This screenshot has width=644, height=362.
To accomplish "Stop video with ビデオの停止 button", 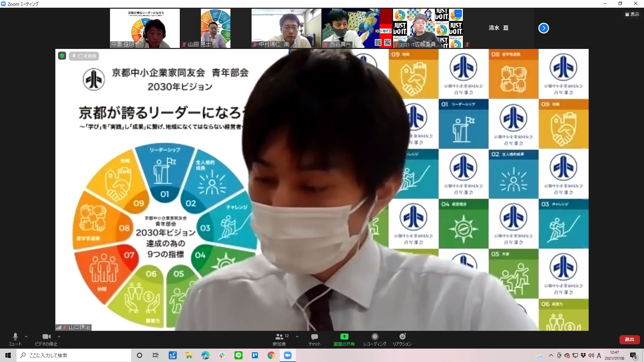I will coord(46,339).
